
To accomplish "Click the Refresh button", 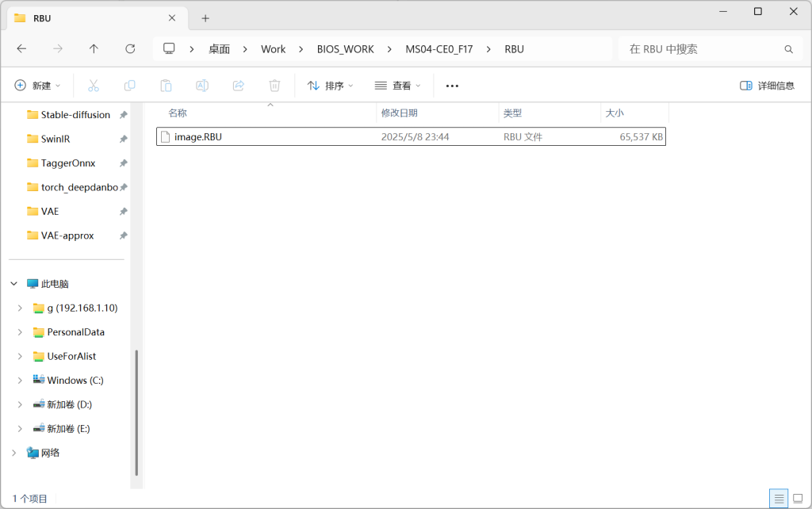I will click(130, 48).
